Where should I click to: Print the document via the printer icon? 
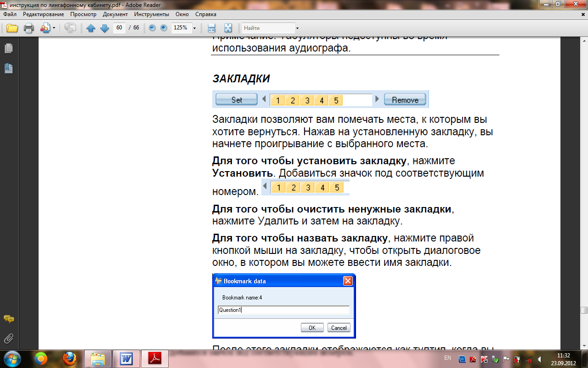click(28, 28)
